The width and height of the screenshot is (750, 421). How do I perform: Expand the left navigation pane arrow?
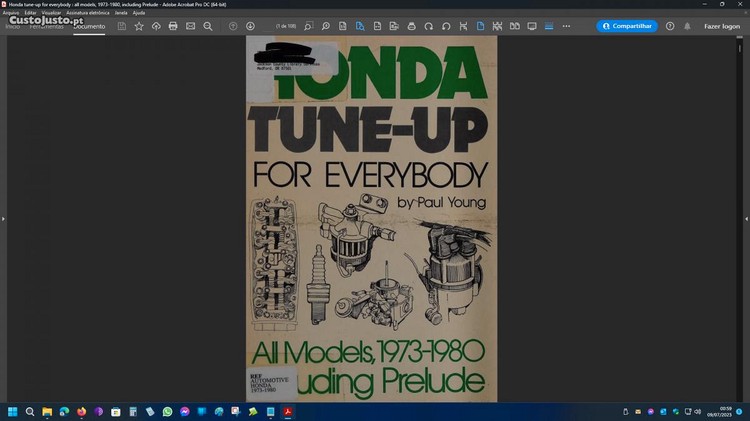3,218
